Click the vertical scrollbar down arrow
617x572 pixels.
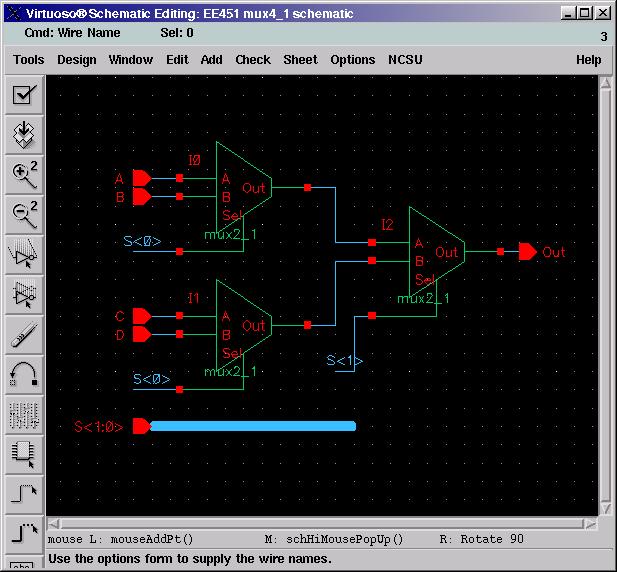[x=606, y=508]
